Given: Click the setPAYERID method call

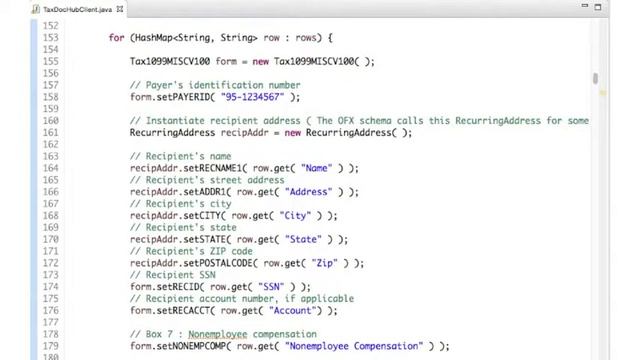Looking at the screenshot, I should (x=184, y=97).
